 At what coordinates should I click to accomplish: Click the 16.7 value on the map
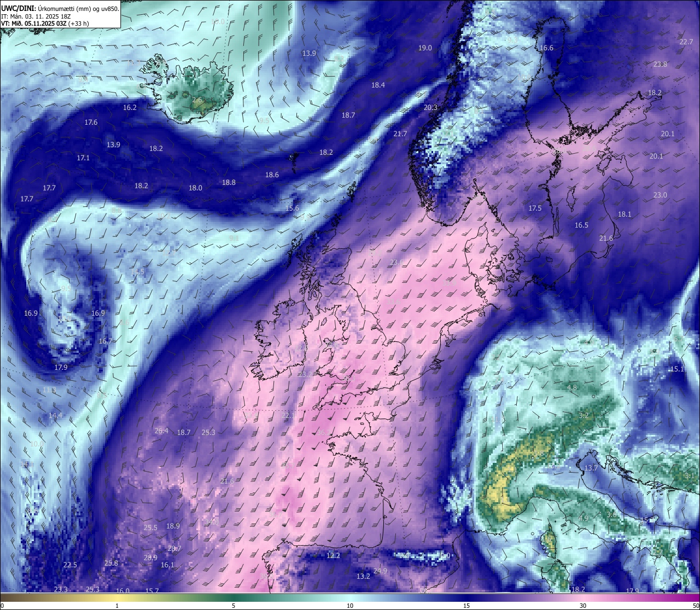105,341
